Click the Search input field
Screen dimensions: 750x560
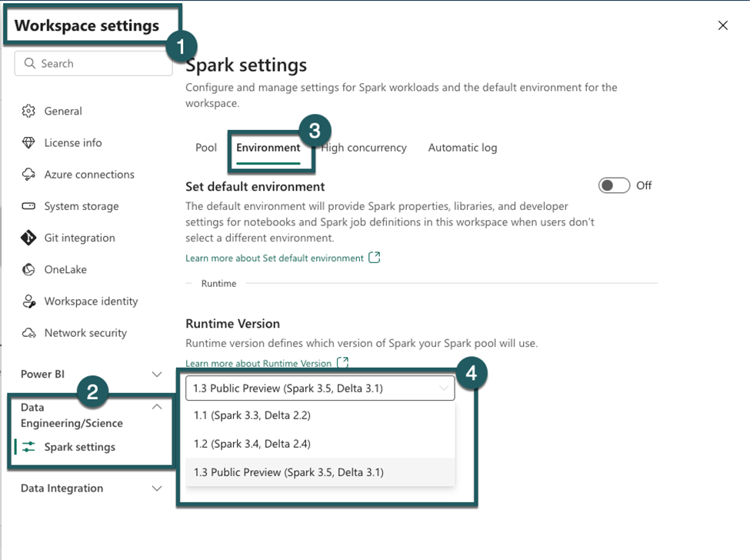[x=93, y=63]
